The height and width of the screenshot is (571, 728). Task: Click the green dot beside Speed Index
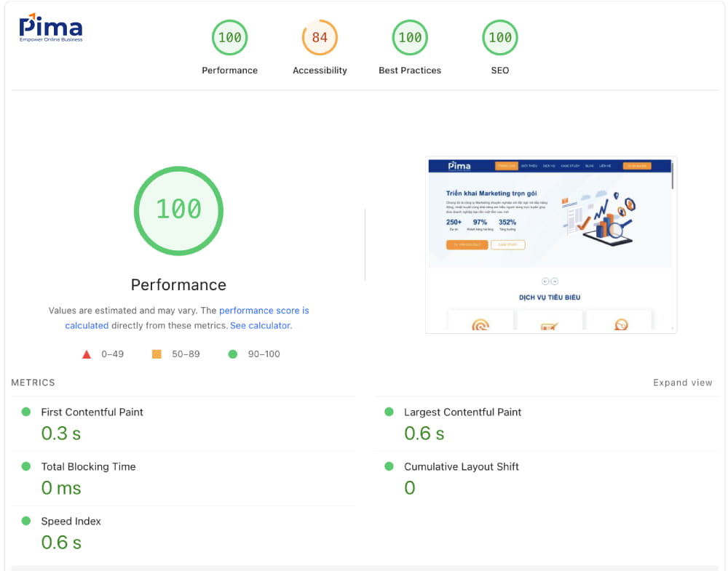[25, 521]
